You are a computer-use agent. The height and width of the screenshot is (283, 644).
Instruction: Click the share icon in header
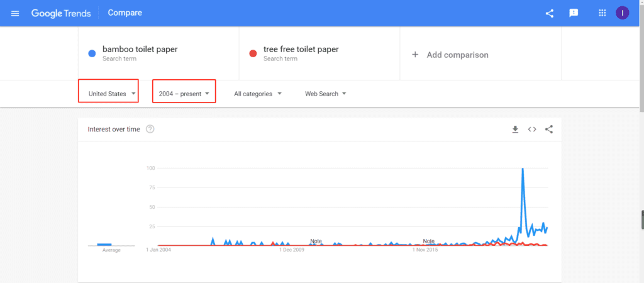pyautogui.click(x=550, y=13)
